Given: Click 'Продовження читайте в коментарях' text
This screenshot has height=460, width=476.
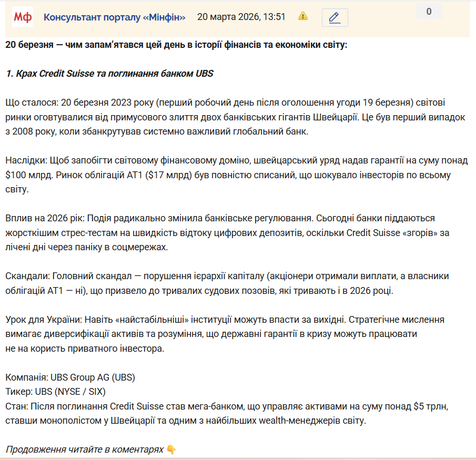Looking at the screenshot, I should pyautogui.click(x=85, y=449).
